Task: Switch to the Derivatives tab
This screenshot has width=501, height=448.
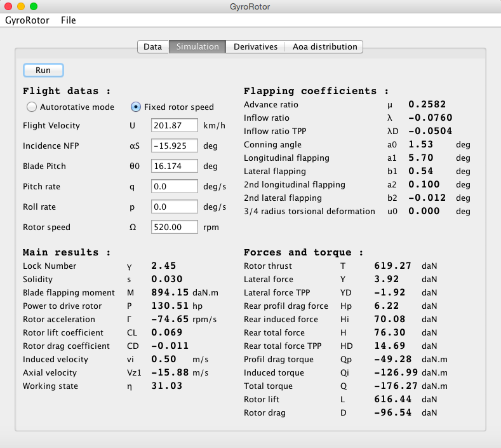Action: point(255,46)
